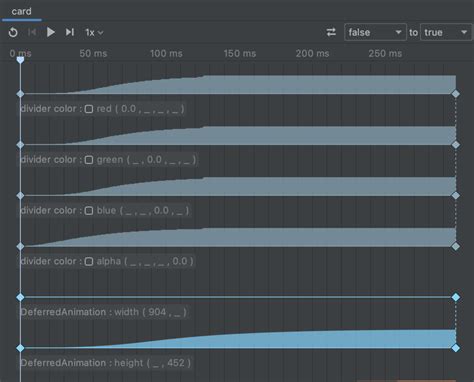Viewport: 474px width, 382px height.
Task: Open the false start state dropdown
Action: click(375, 32)
